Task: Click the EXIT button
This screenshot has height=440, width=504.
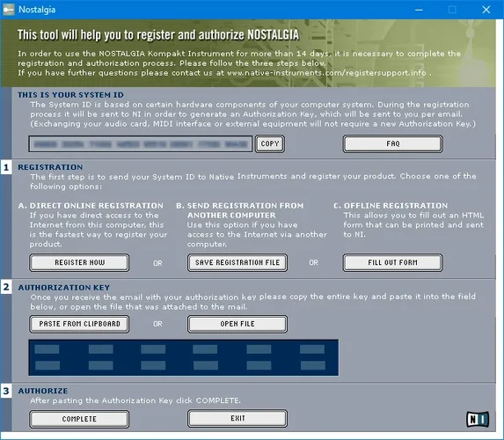Action: click(237, 419)
